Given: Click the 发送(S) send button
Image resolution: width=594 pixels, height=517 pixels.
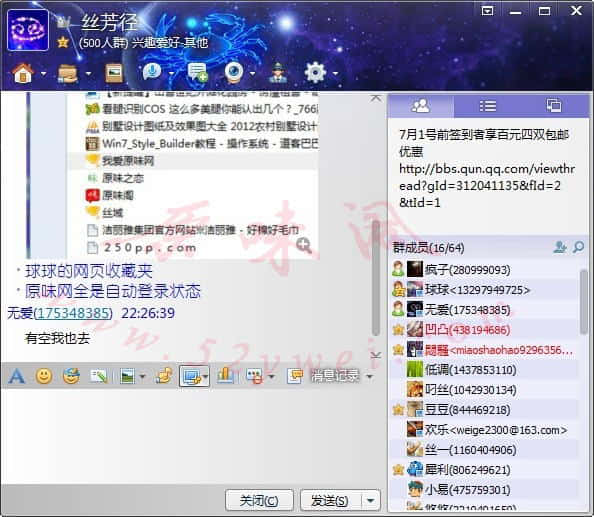Looking at the screenshot, I should click(x=330, y=501).
